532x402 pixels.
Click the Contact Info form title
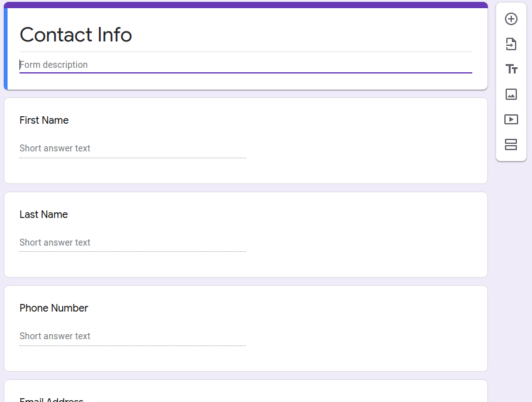[75, 35]
